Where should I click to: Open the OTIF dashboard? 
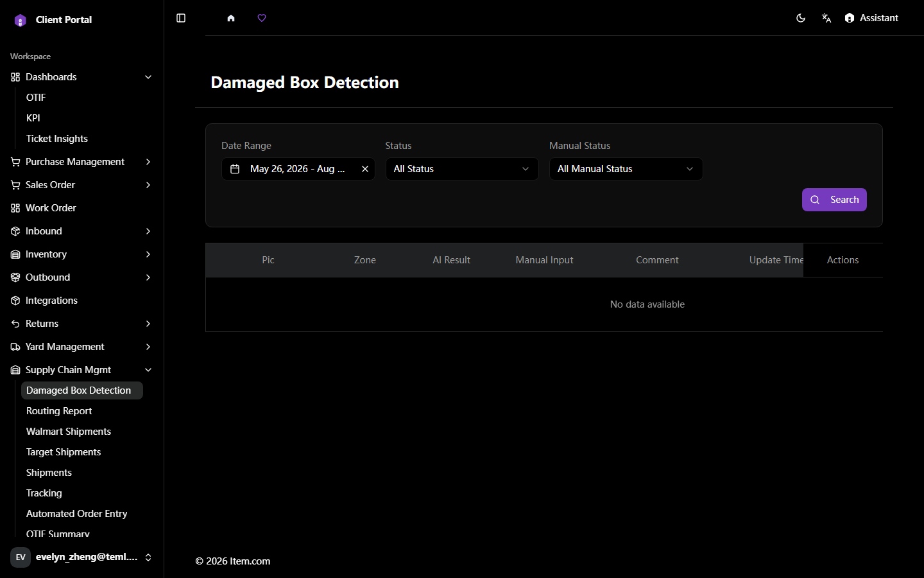[36, 98]
